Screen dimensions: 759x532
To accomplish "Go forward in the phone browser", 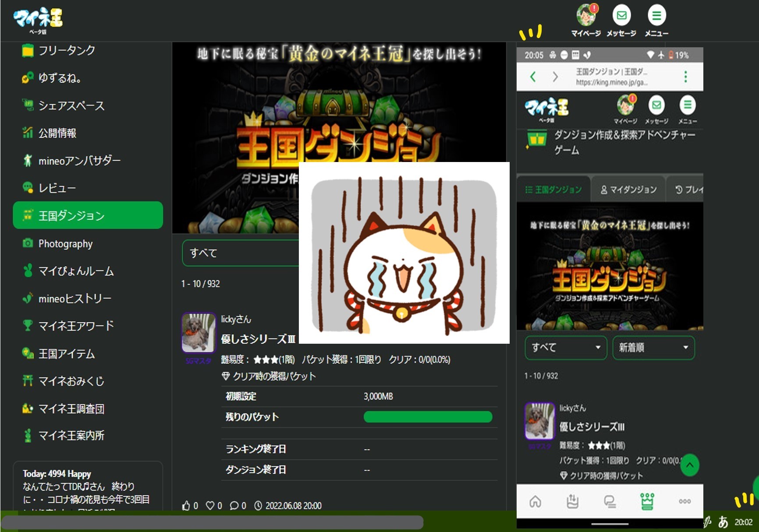I will 555,77.
